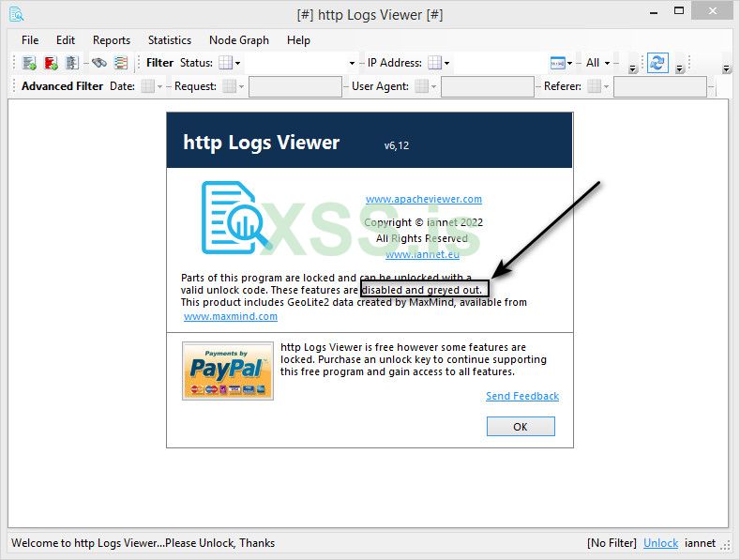Expand the All dropdown
This screenshot has width=740, height=560.
tap(597, 63)
